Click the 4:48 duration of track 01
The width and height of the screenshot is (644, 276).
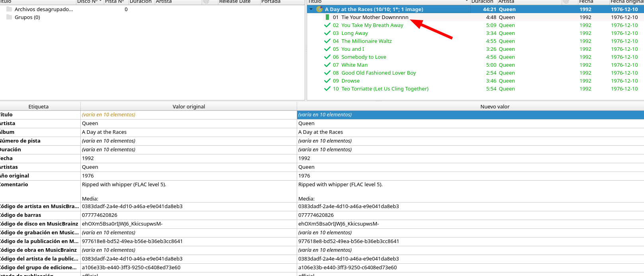491,17
